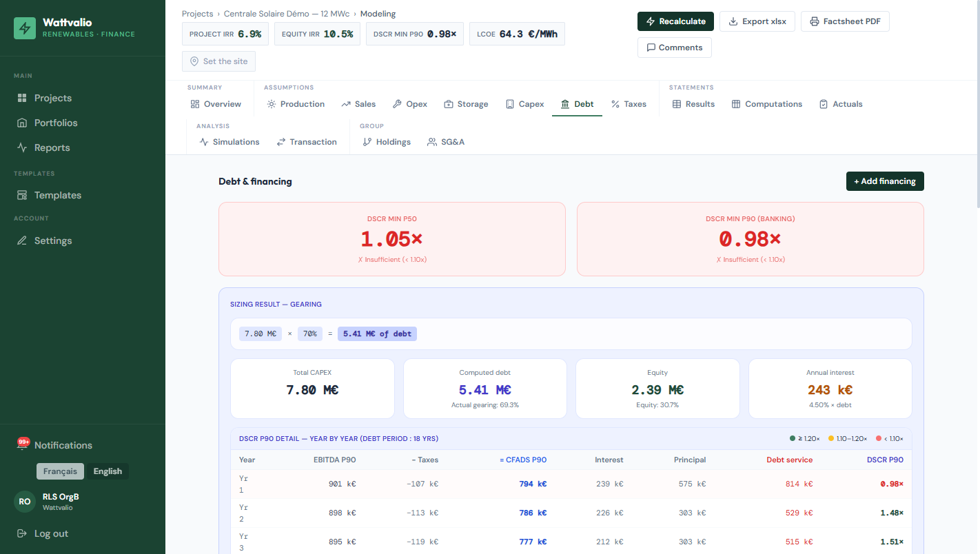Click the EQUITY IRR 10.5% chip
Screen dimensions: 980x554
(317, 34)
